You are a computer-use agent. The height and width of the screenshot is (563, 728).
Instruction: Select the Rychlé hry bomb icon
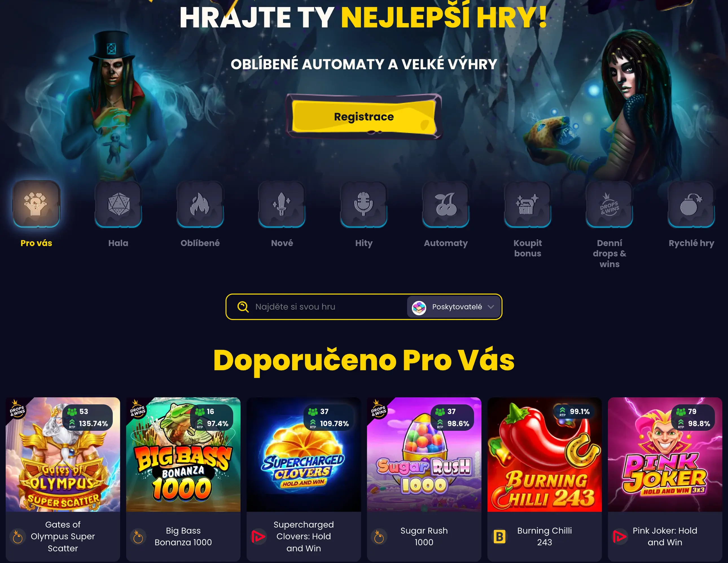click(691, 204)
